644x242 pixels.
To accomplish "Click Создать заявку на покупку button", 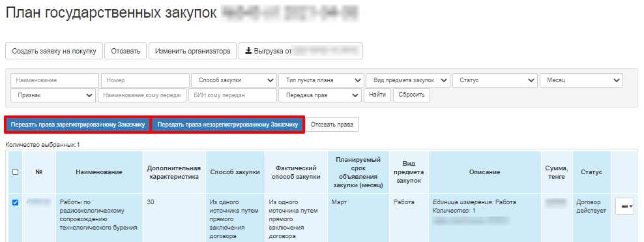I will 54,51.
